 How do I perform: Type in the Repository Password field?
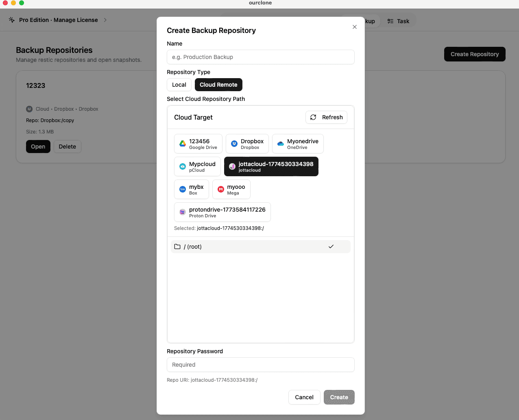pyautogui.click(x=260, y=365)
